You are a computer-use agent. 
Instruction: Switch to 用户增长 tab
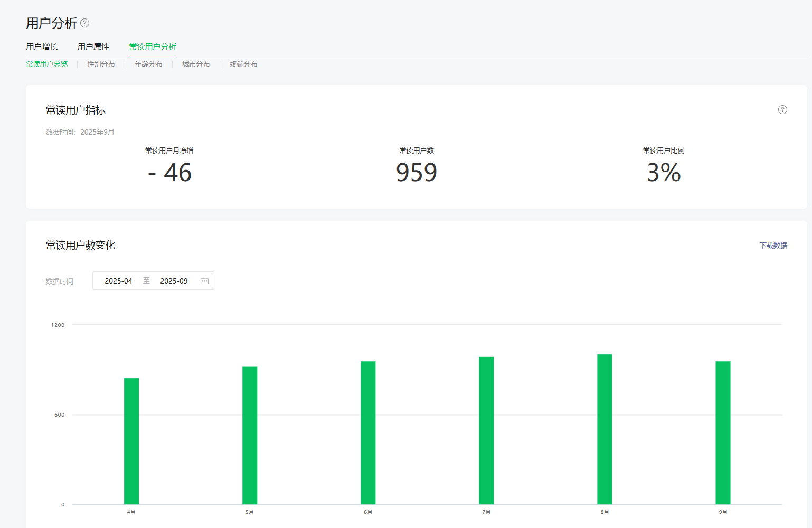click(x=42, y=47)
